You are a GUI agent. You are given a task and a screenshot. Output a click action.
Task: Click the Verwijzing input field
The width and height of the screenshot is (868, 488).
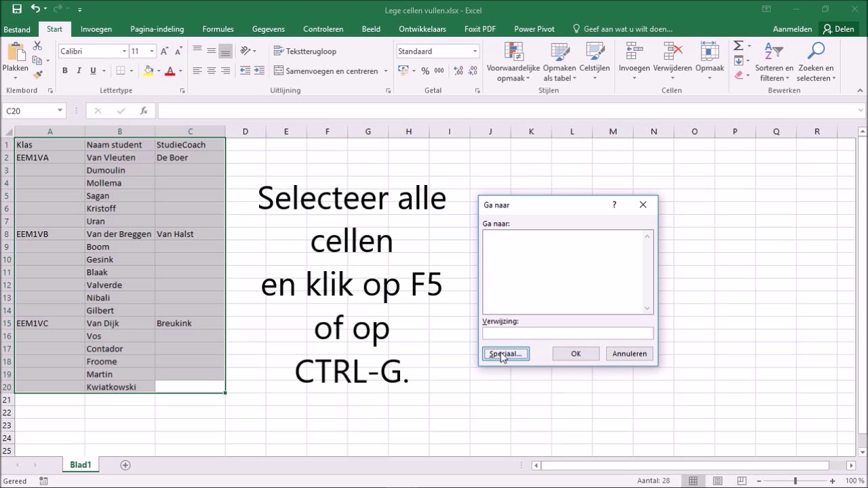coord(568,333)
